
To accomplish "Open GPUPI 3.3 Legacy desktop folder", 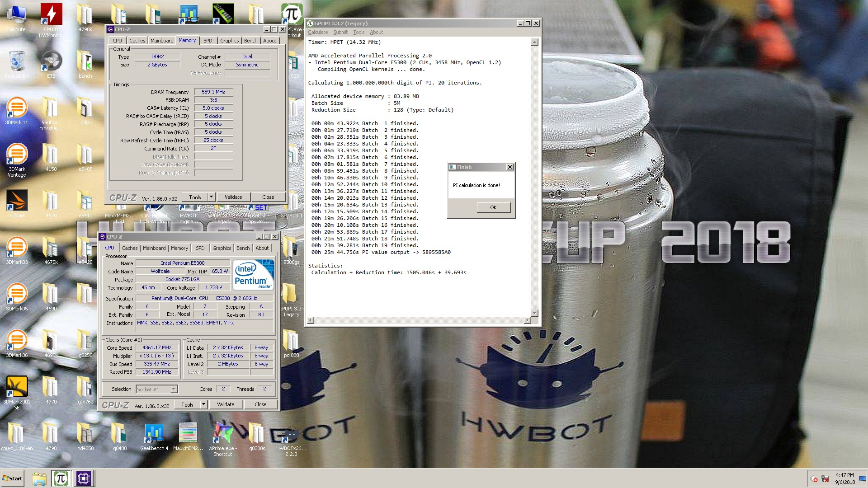I will point(291,300).
